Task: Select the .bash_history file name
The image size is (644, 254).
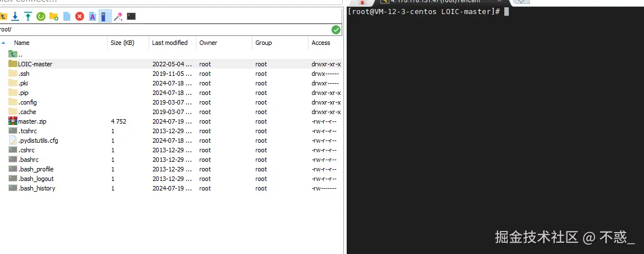Action: pyautogui.click(x=36, y=189)
